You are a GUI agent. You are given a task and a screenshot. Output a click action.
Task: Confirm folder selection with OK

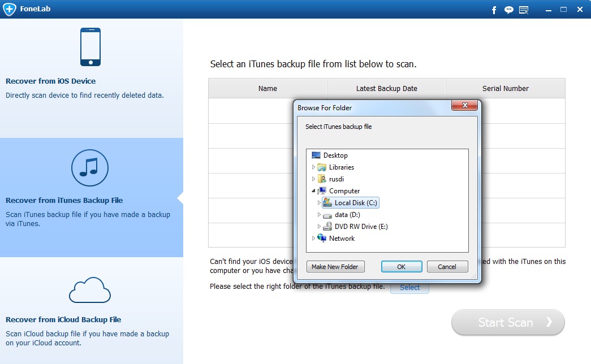tap(402, 266)
